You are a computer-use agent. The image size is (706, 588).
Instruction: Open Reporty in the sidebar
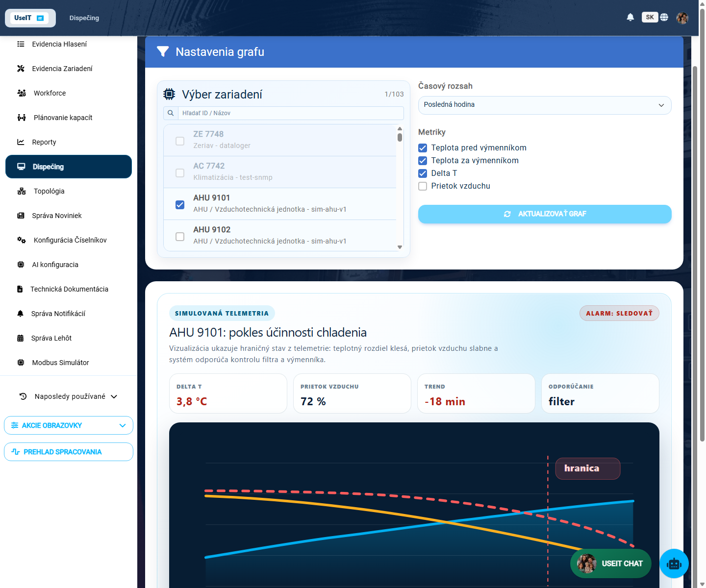pos(69,142)
